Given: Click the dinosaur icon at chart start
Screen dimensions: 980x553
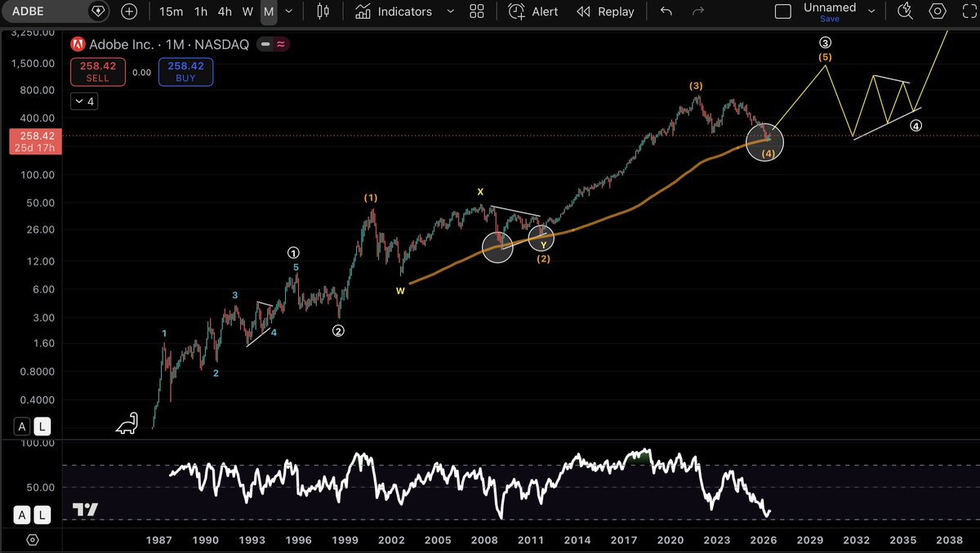Looking at the screenshot, I should coord(127,423).
